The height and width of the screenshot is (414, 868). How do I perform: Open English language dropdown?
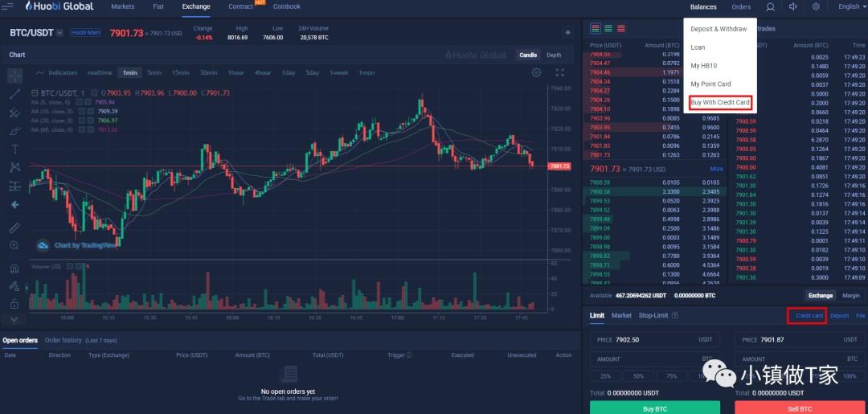click(x=852, y=6)
